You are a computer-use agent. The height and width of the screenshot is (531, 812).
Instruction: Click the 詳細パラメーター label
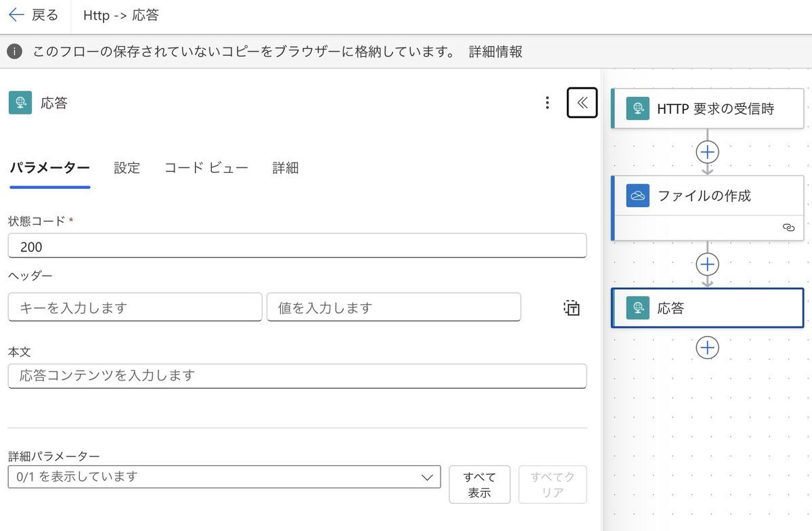click(x=54, y=456)
